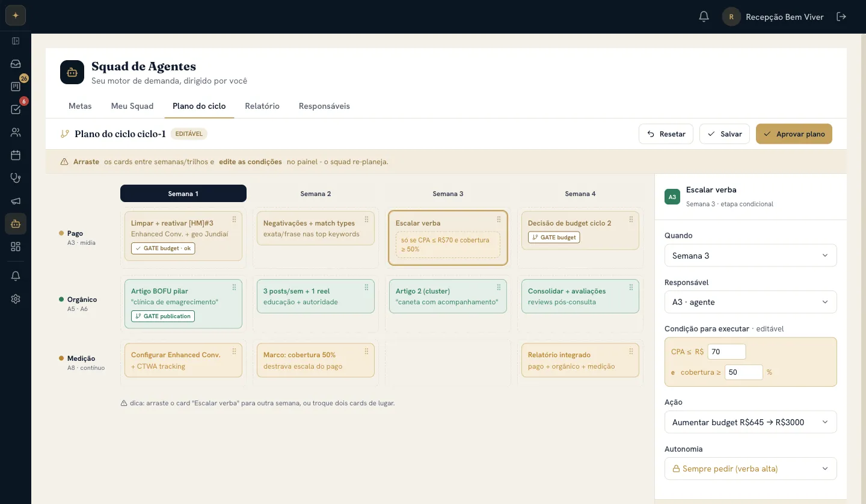The width and height of the screenshot is (866, 504).
Task: Click the EDITÁVEL status badge
Action: coord(189,134)
